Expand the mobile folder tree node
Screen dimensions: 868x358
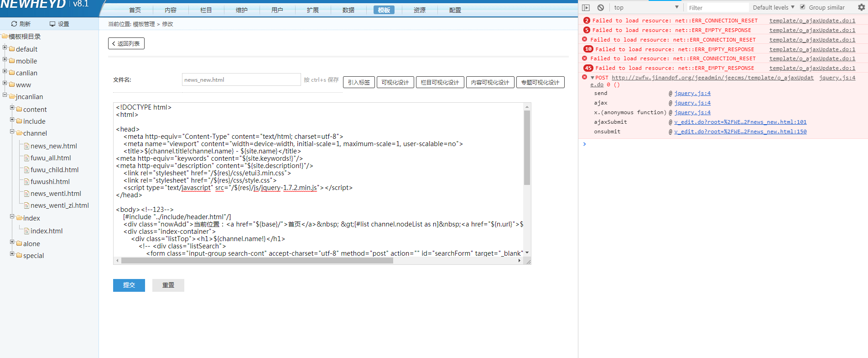[5, 59]
